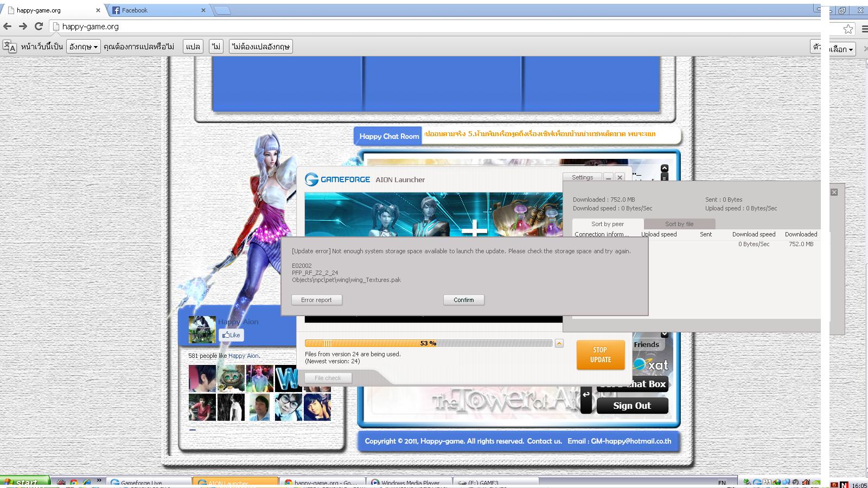The image size is (868, 488).
Task: Open a new Chrome tab
Action: click(222, 10)
